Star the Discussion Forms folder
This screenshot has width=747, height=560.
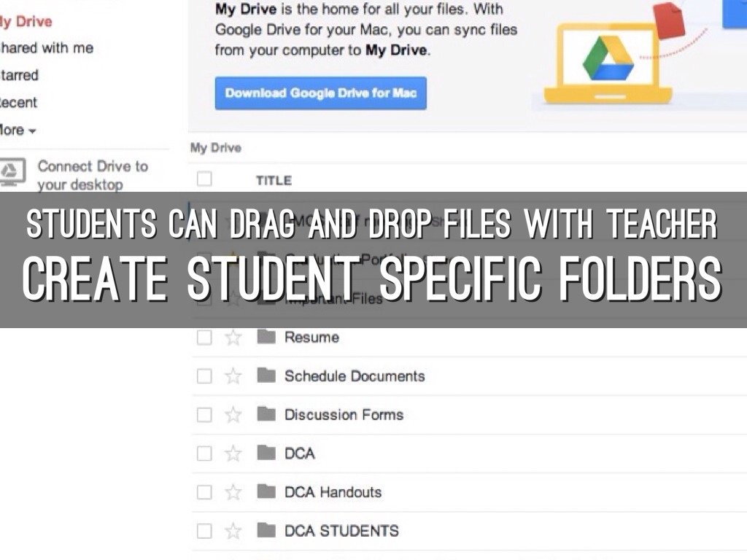pos(233,414)
